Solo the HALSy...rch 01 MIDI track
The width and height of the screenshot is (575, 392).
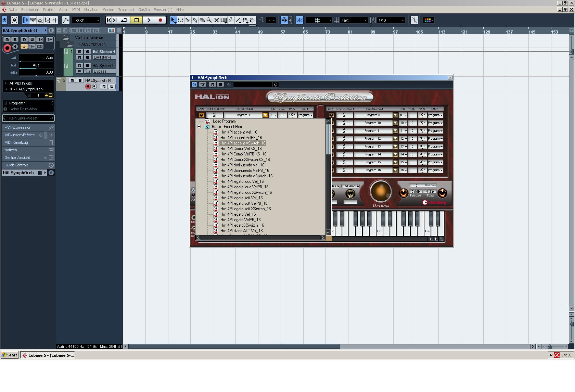click(80, 80)
